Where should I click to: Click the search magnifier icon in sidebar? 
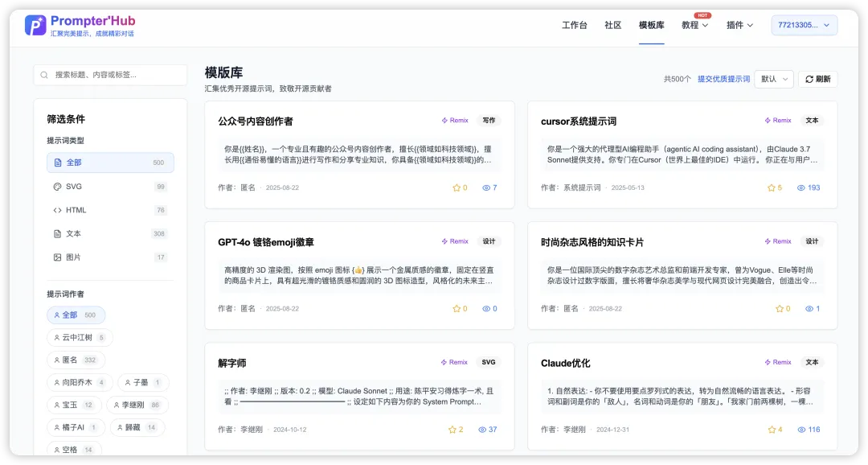(45, 75)
